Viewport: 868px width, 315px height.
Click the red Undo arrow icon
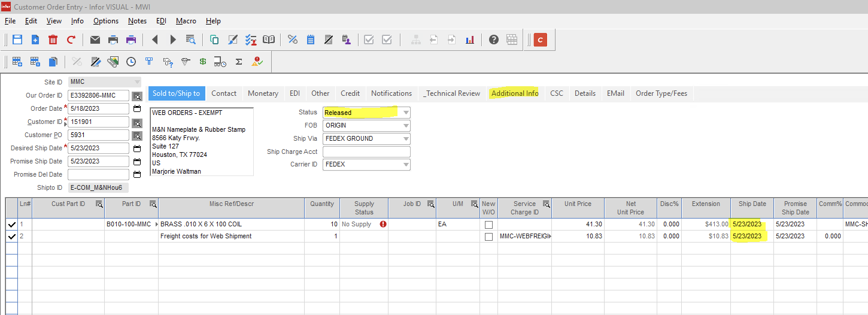coord(71,40)
